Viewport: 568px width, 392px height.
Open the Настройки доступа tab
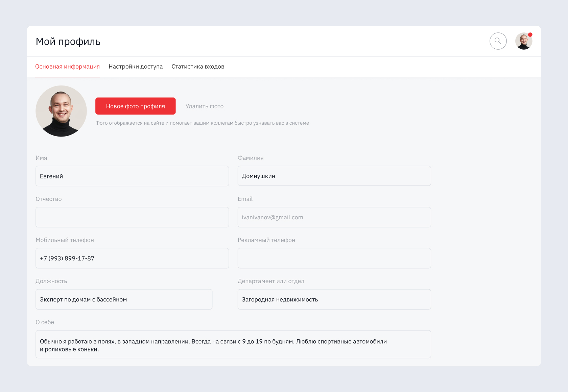(x=136, y=67)
